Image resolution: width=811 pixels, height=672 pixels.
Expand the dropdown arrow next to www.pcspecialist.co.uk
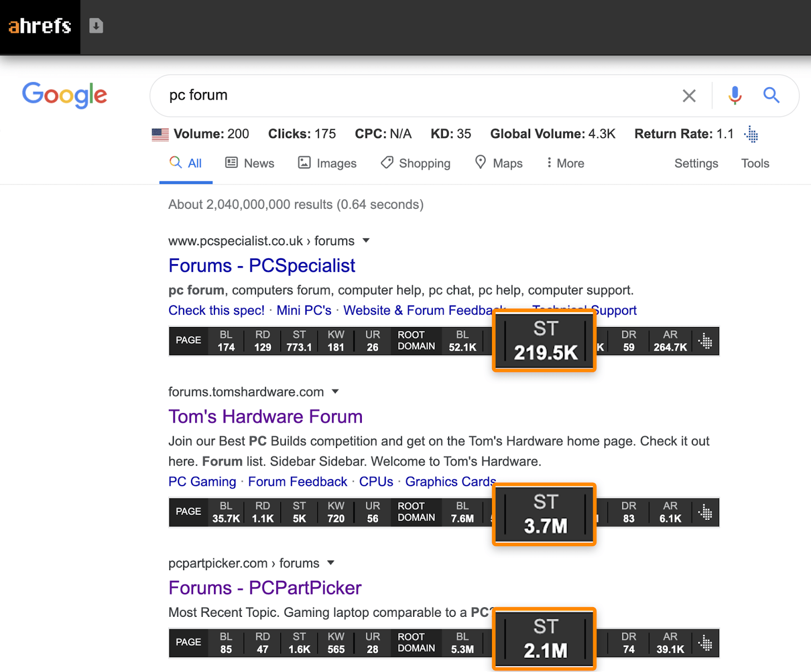(x=366, y=241)
